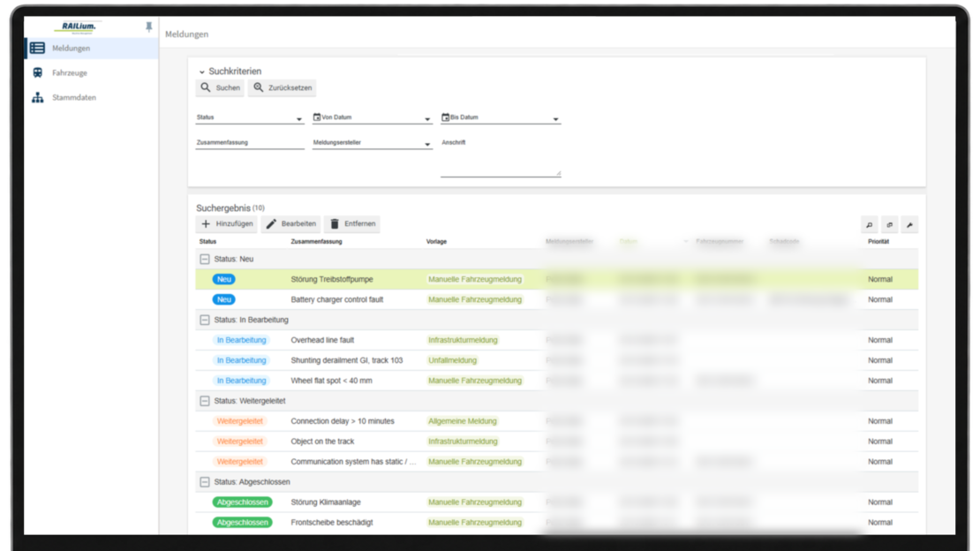Sort by the Zusammenfassung column header
980x551 pixels.
tap(316, 241)
